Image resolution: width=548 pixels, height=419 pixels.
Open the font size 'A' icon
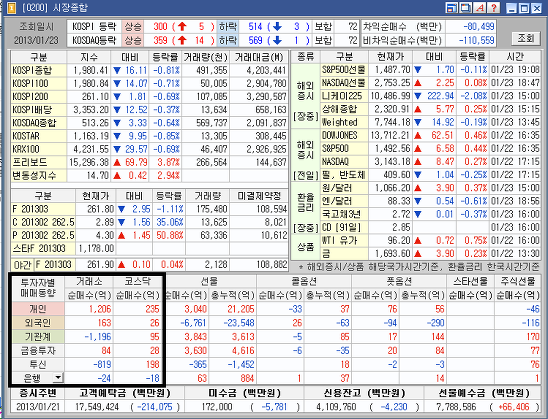tap(480, 8)
